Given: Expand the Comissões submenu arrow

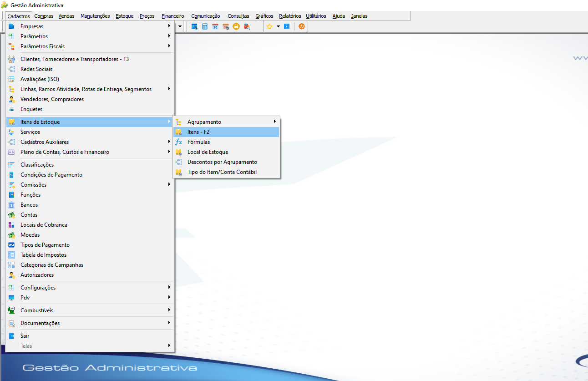Looking at the screenshot, I should tap(169, 184).
